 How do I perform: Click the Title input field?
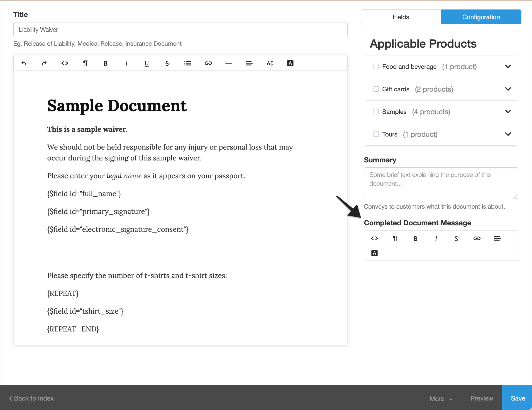[x=180, y=30]
